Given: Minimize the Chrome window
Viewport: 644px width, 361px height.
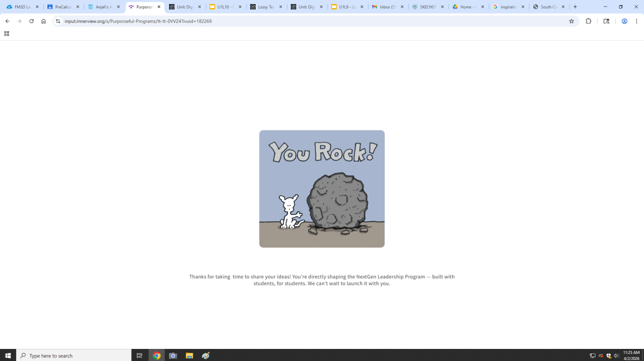Looking at the screenshot, I should (x=605, y=7).
